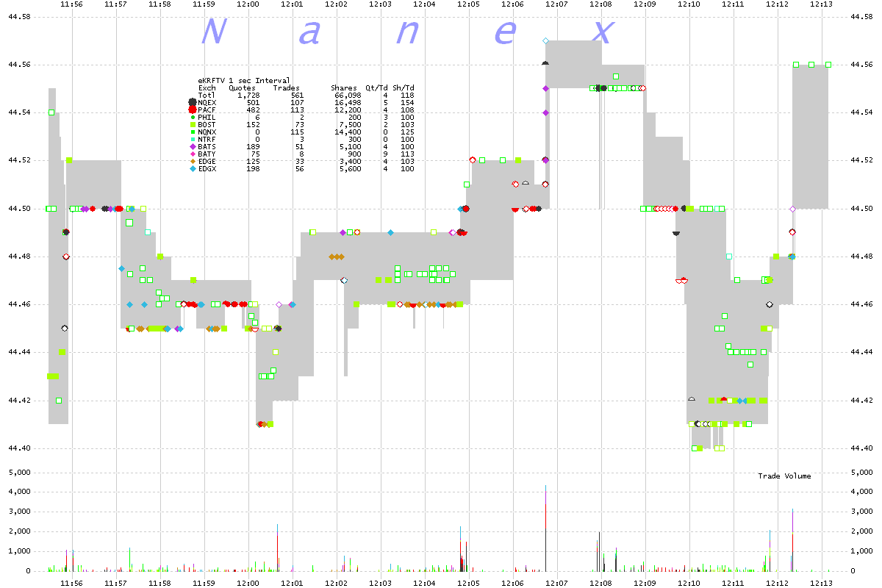
Task: Select PACF shares value 12,200
Action: point(348,110)
